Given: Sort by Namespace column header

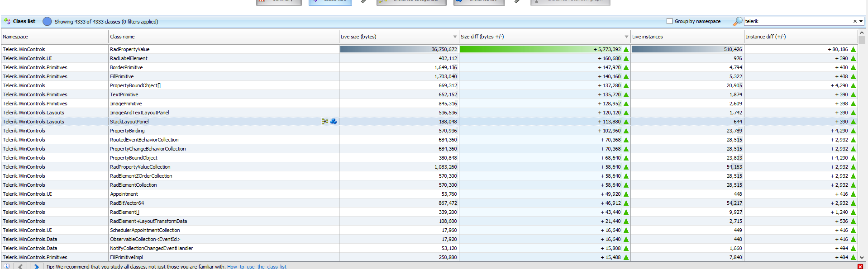Looking at the screenshot, I should pos(54,37).
